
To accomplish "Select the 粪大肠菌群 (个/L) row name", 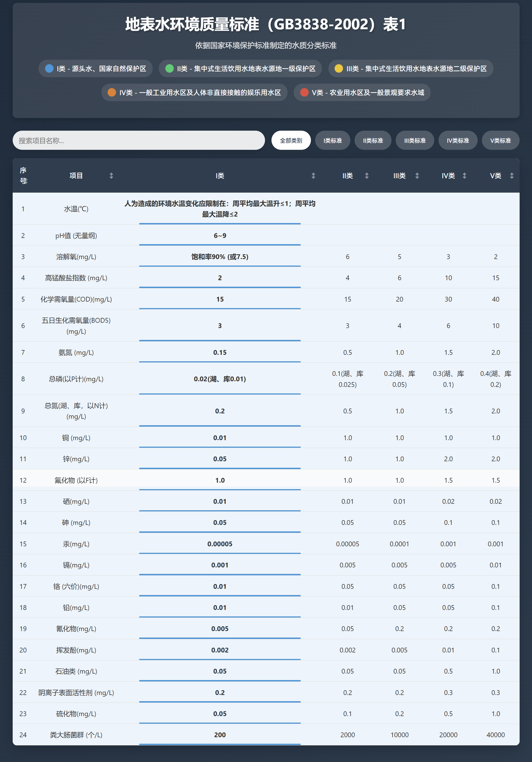I will click(76, 735).
